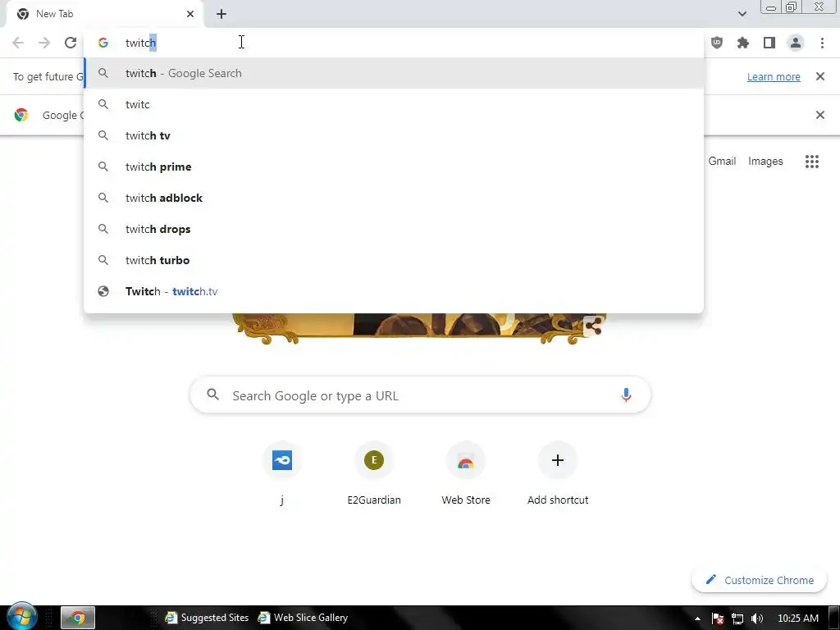
Task: Click the Add shortcut tile
Action: 558,473
